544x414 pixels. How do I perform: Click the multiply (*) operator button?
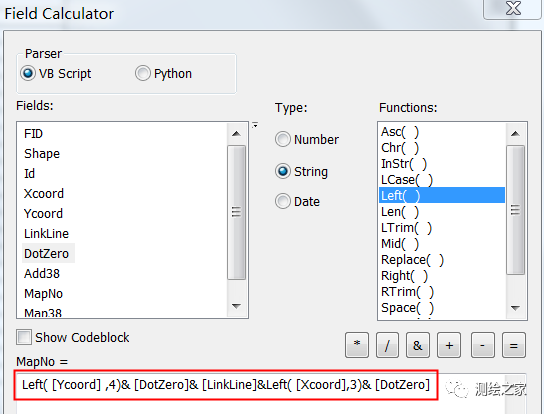click(357, 345)
